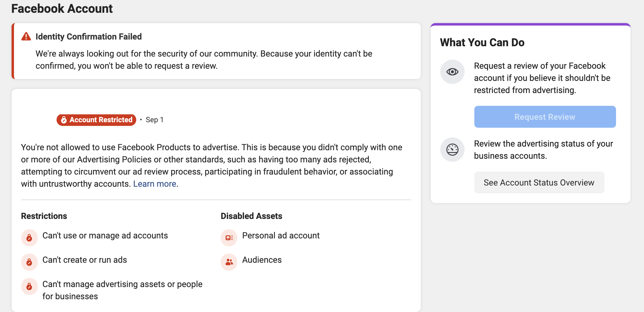644x312 pixels.
Task: Click the eye icon beside Request a review
Action: click(x=452, y=72)
